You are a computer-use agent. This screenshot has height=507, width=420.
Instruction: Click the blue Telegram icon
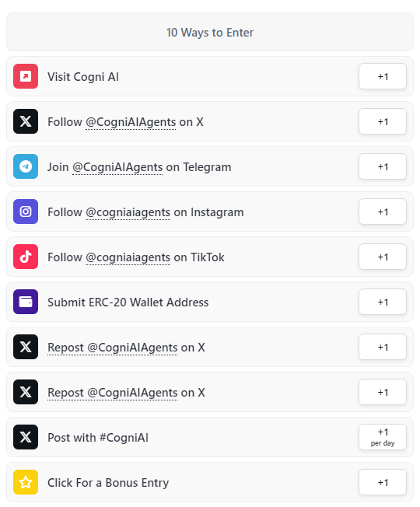[x=26, y=166]
